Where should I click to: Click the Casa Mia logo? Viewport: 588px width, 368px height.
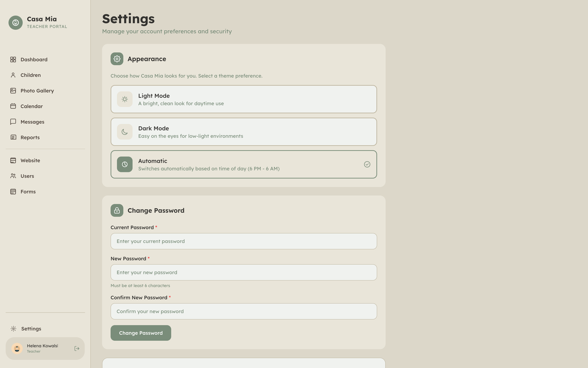16,23
